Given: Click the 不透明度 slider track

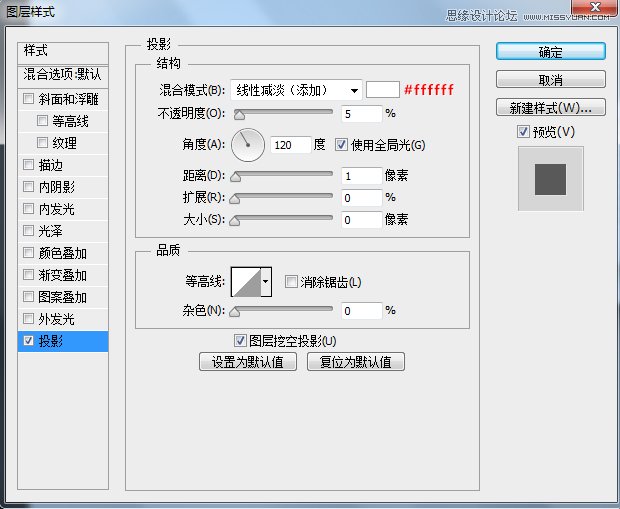Looking at the screenshot, I should point(283,113).
